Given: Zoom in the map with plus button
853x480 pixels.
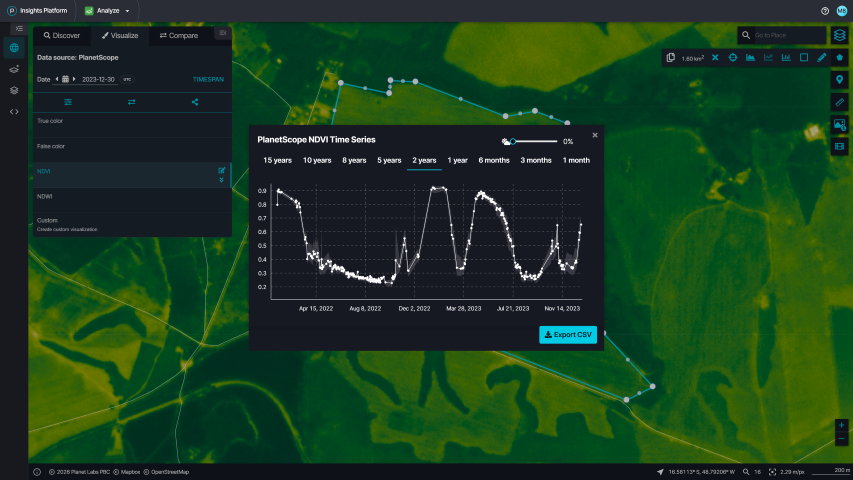Looking at the screenshot, I should point(841,425).
